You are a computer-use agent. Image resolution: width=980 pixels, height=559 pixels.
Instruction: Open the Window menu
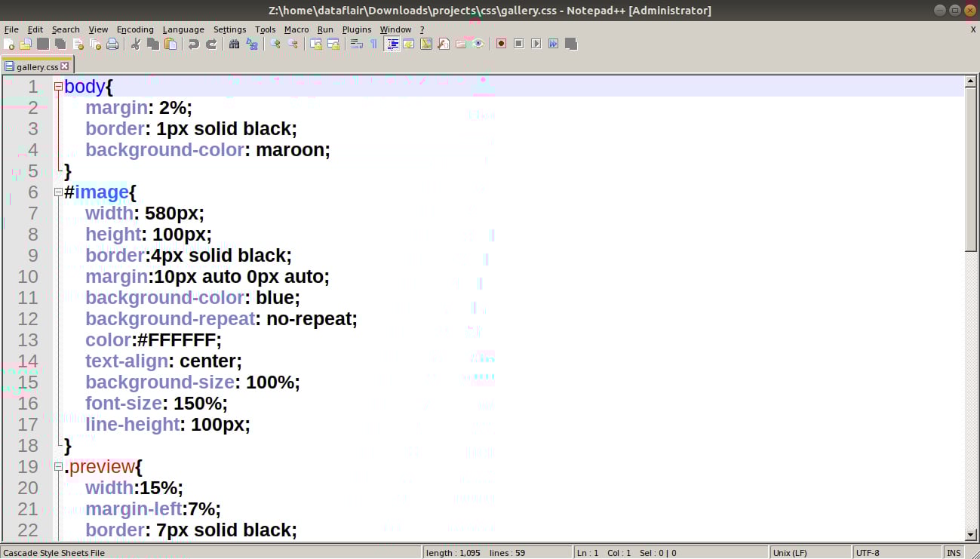395,29
